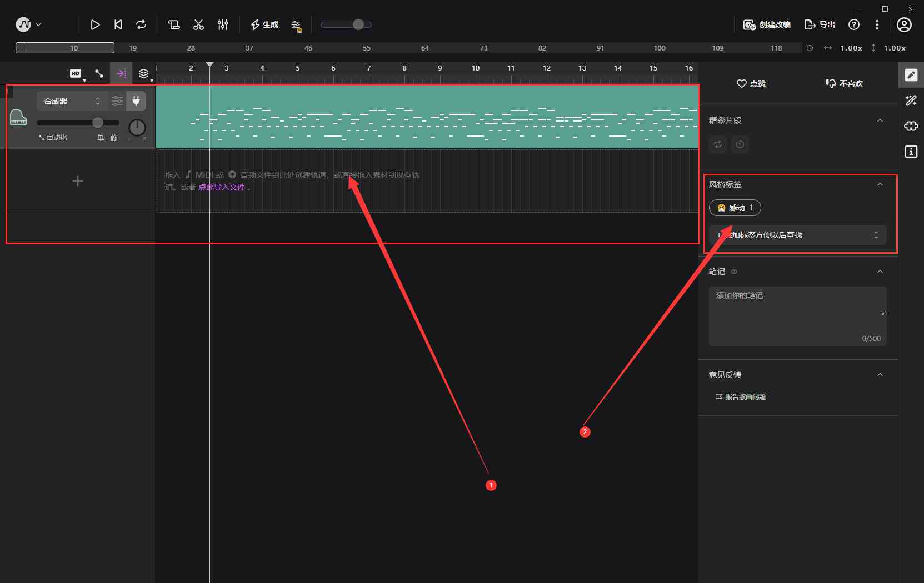Click the piano instrument icon
Screen dimensions: 924x583
pyautogui.click(x=18, y=118)
